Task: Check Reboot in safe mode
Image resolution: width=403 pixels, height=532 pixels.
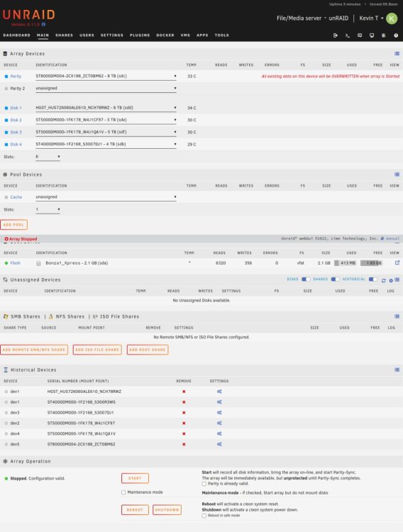Action: [x=204, y=516]
